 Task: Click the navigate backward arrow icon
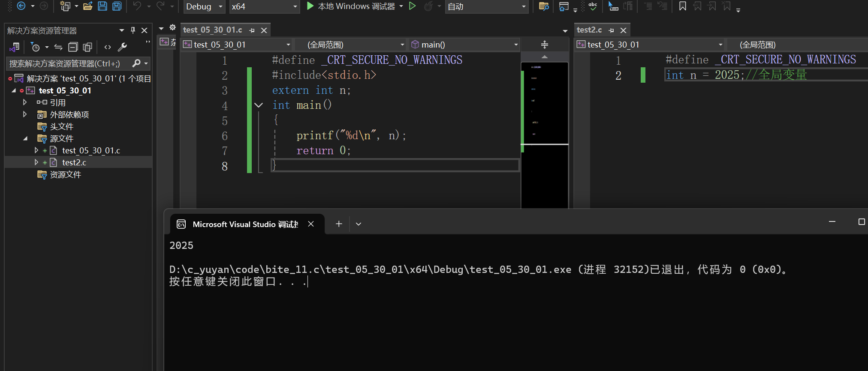coord(21,6)
